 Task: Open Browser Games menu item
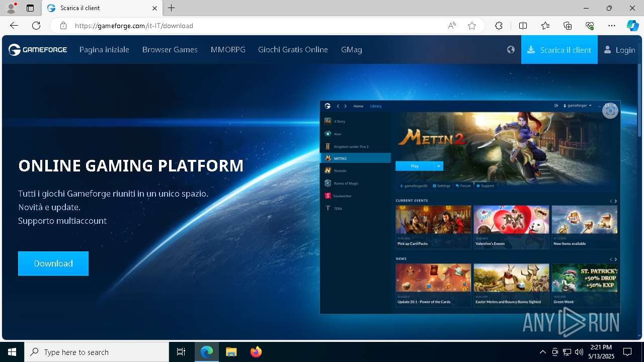pyautogui.click(x=170, y=49)
